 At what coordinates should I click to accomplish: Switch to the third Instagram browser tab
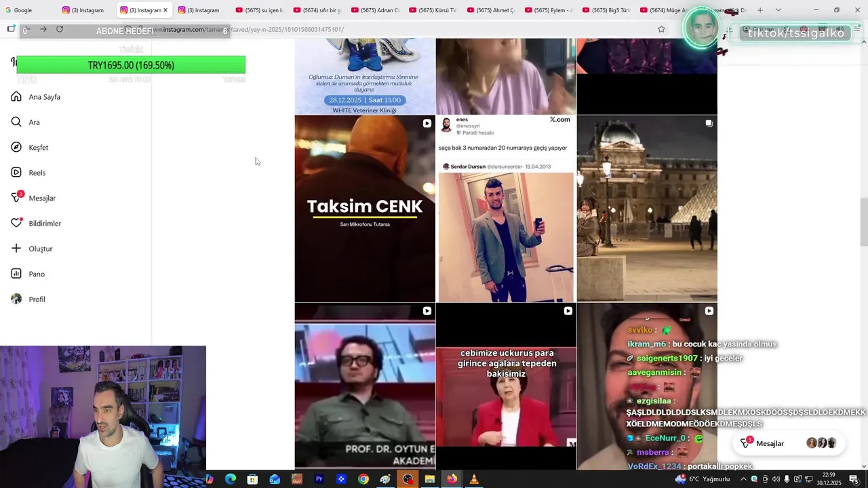pos(202,10)
